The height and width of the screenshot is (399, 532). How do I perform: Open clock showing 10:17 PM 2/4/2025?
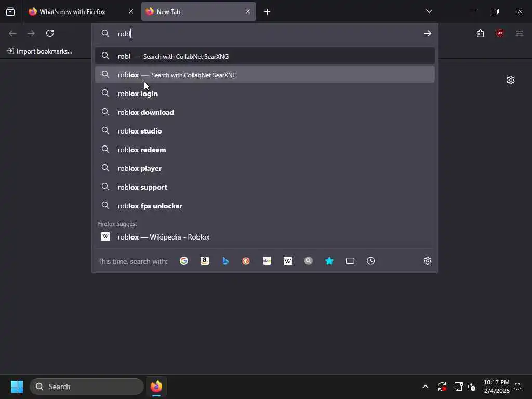click(x=497, y=387)
